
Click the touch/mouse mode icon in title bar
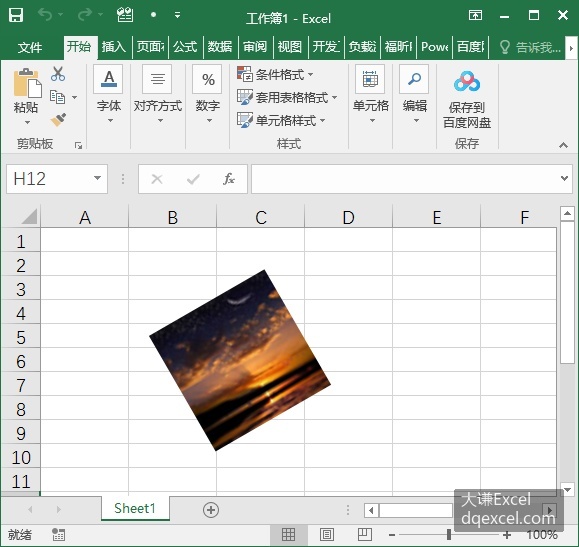125,15
